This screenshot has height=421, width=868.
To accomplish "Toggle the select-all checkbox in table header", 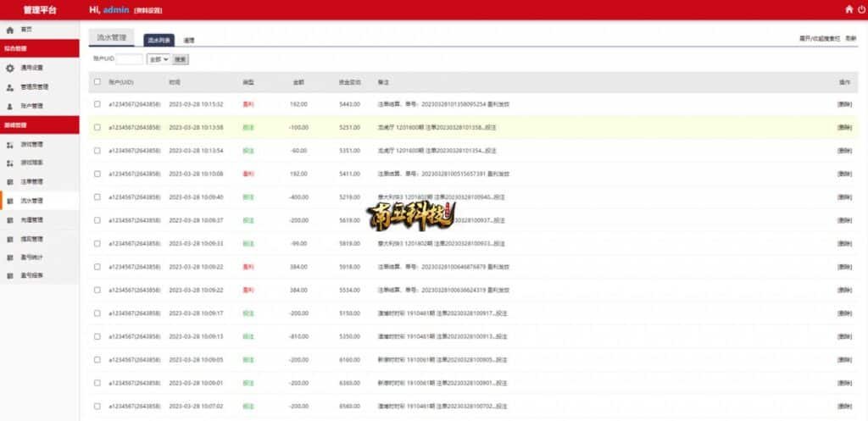I will (97, 82).
